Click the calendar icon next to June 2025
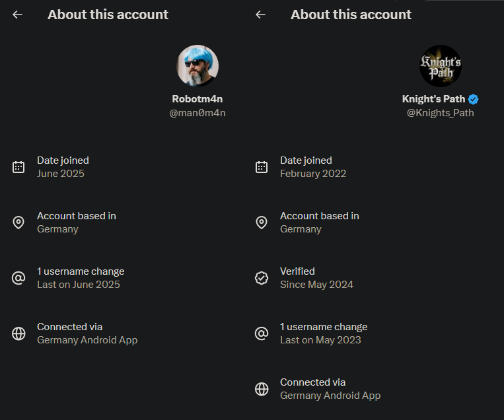The width and height of the screenshot is (504, 420). click(18, 167)
